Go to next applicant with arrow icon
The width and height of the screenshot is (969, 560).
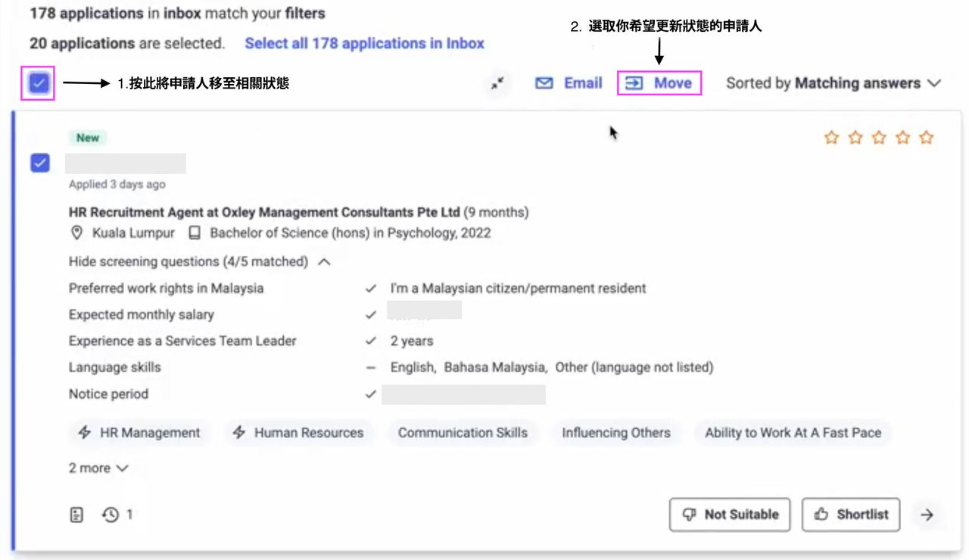pos(927,515)
